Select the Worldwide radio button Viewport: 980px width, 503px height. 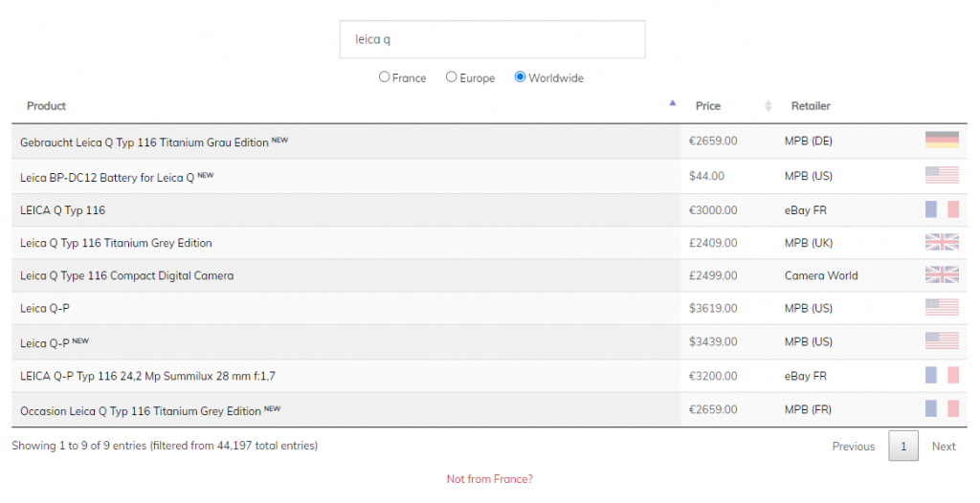tap(521, 77)
